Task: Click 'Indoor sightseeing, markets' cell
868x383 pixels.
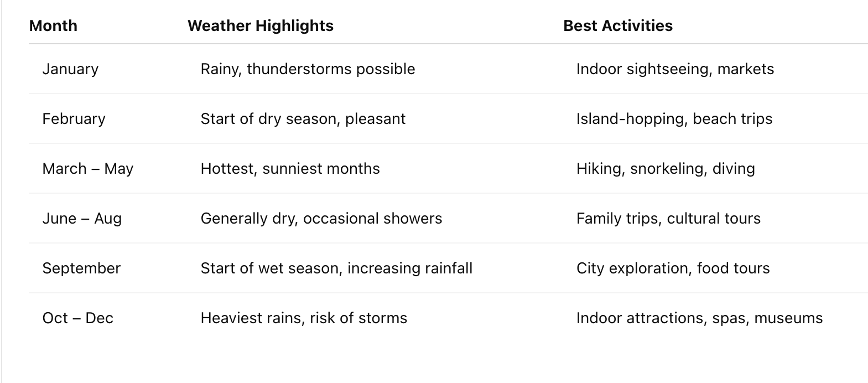Action: (x=675, y=69)
